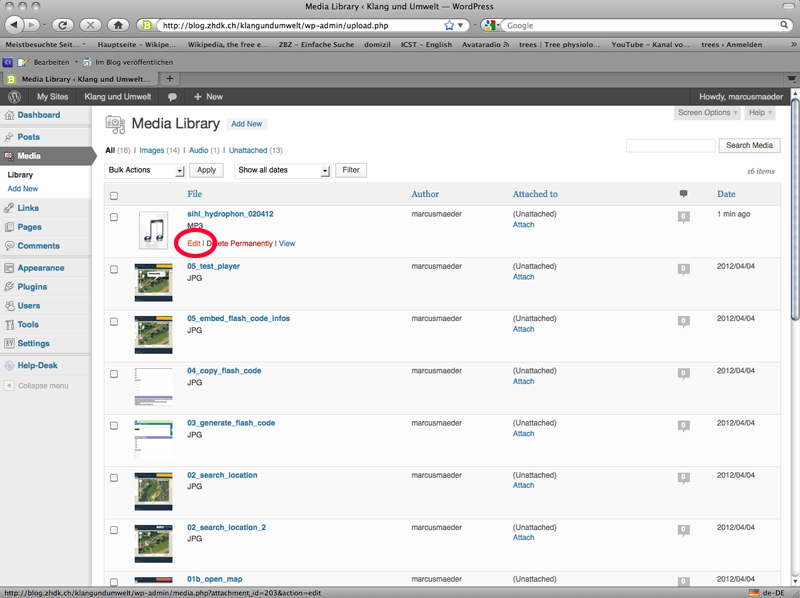The image size is (800, 598).
Task: Click Edit link under sihl_hydrophon_020412
Action: [194, 243]
